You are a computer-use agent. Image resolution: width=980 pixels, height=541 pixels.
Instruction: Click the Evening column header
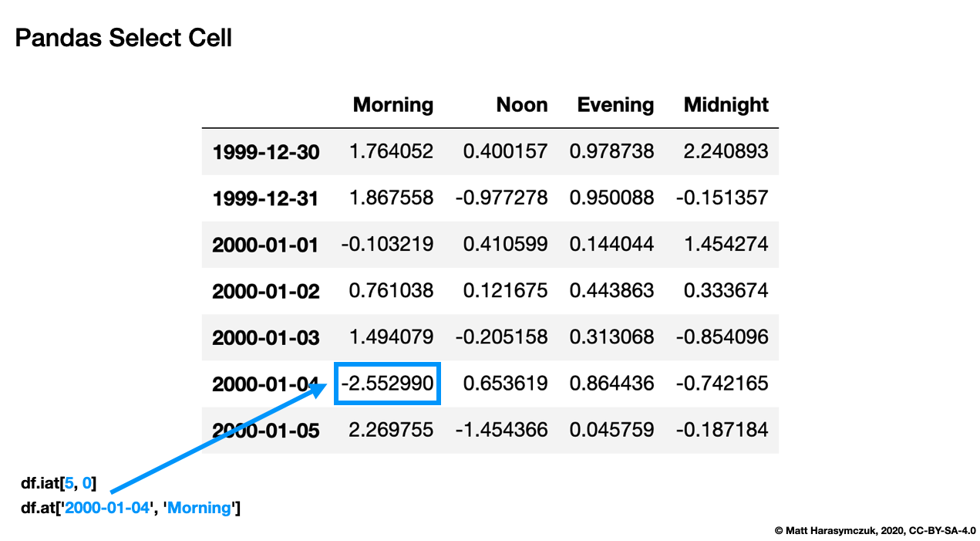(615, 105)
